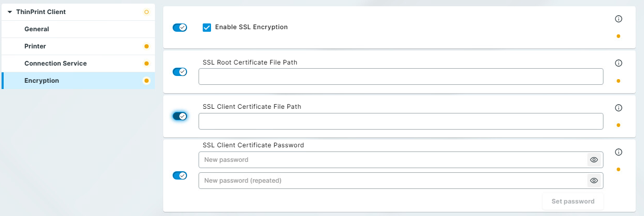
Task: Uncheck Enable SSL Encryption checkbox
Action: click(x=207, y=27)
